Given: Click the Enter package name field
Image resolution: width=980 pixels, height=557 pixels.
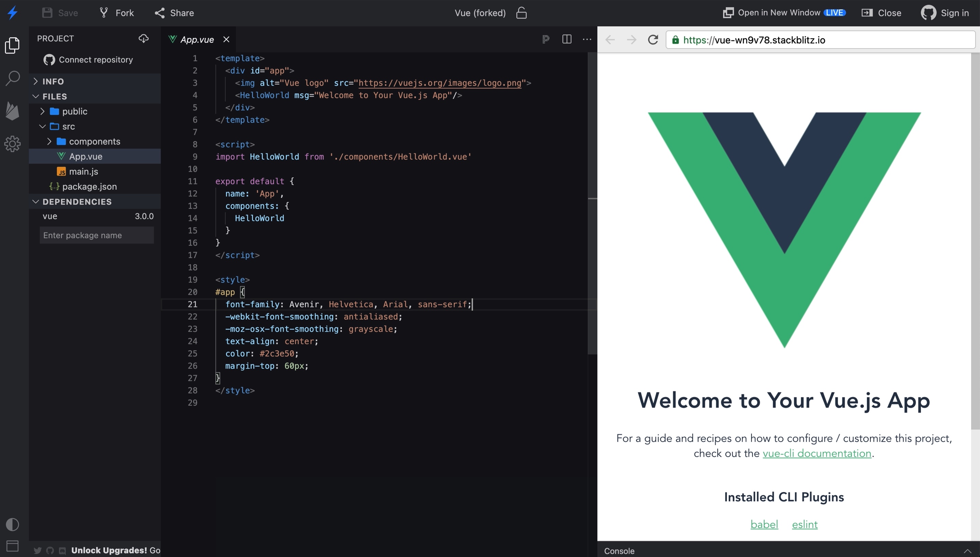Looking at the screenshot, I should pos(97,235).
